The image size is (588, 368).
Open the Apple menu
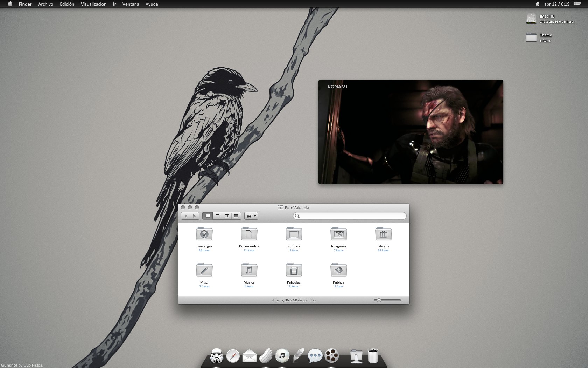coord(10,4)
